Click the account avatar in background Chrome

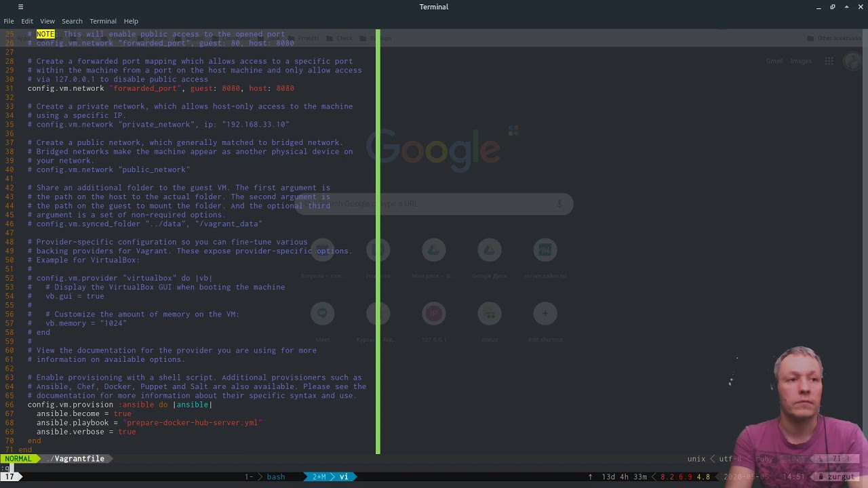(x=852, y=61)
